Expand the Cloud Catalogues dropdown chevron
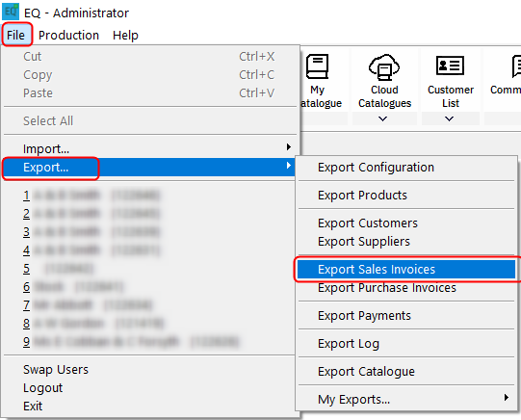 point(382,118)
